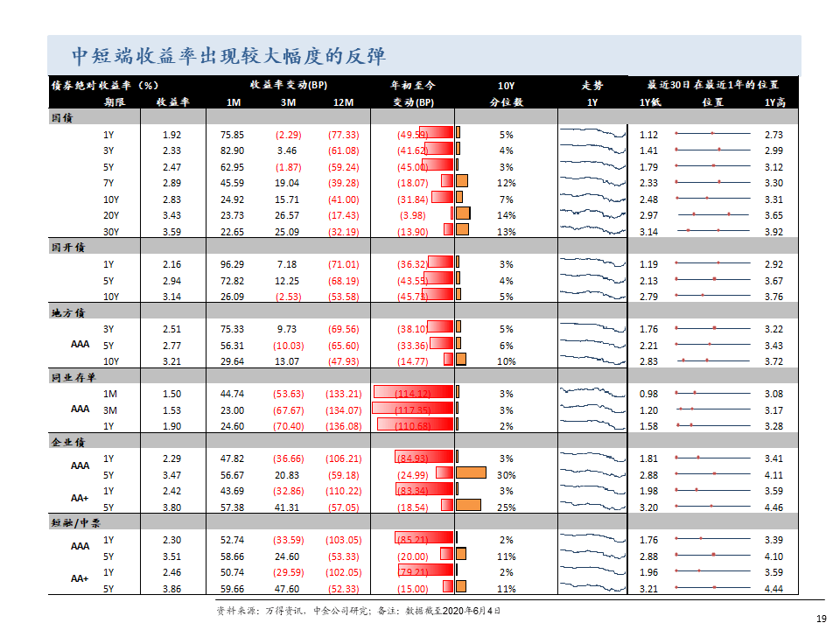
Task: Select the 期限 column header
Action: (x=115, y=102)
